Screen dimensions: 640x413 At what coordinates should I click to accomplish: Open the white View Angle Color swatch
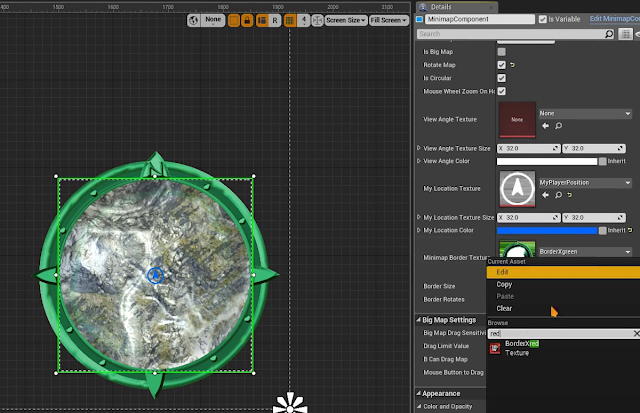coord(547,162)
